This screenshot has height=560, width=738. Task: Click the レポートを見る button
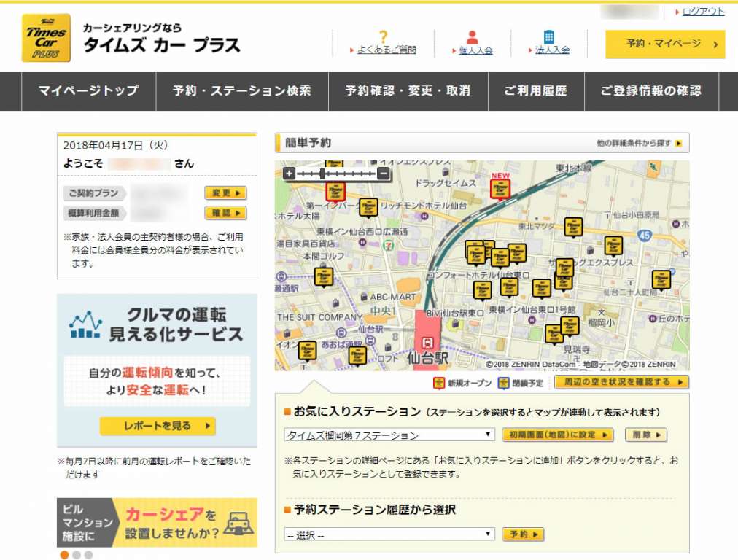tap(158, 426)
